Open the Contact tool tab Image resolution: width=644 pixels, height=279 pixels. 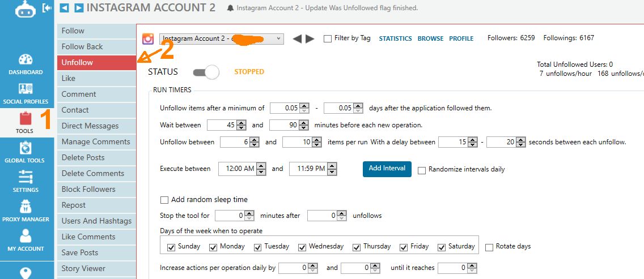point(96,110)
